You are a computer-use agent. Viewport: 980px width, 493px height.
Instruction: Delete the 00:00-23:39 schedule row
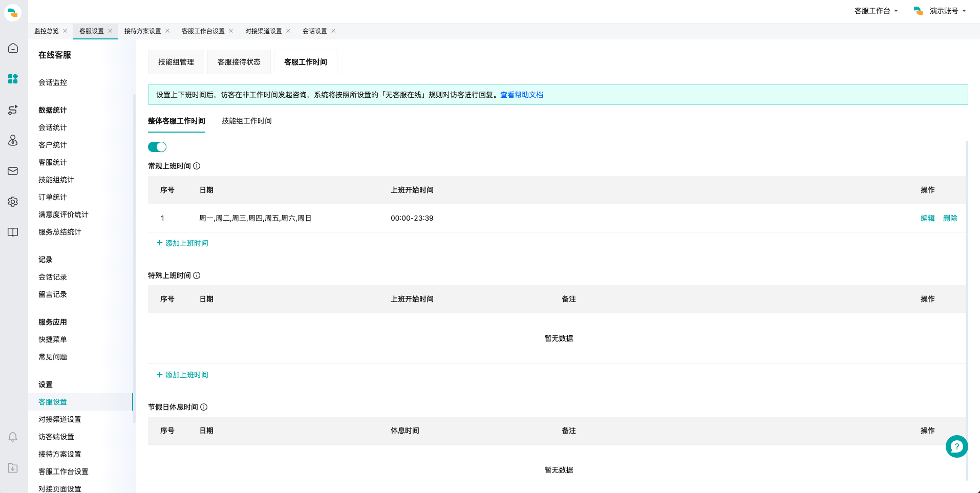(x=950, y=218)
